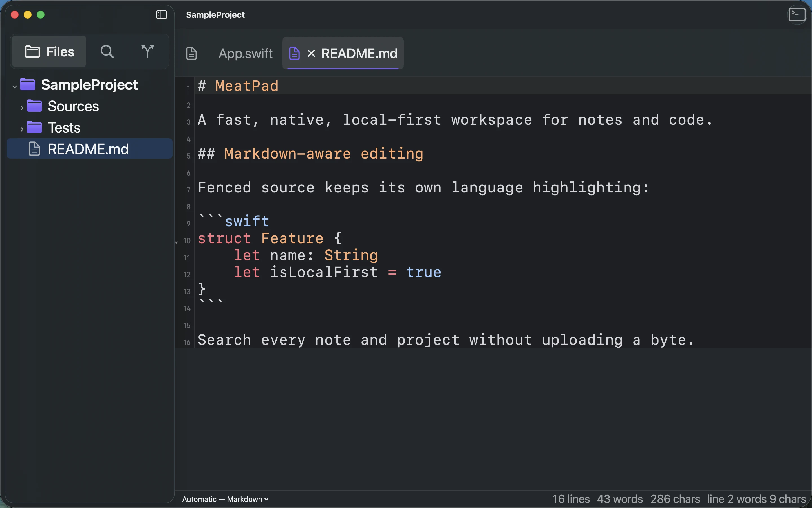
Task: Open the source control branch icon
Action: [147, 52]
